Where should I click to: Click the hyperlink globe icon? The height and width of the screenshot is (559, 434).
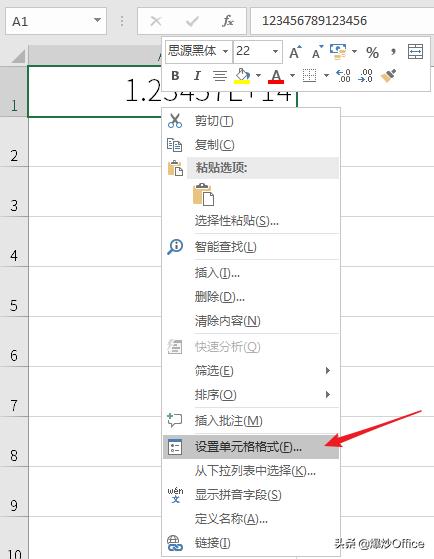coord(175,543)
